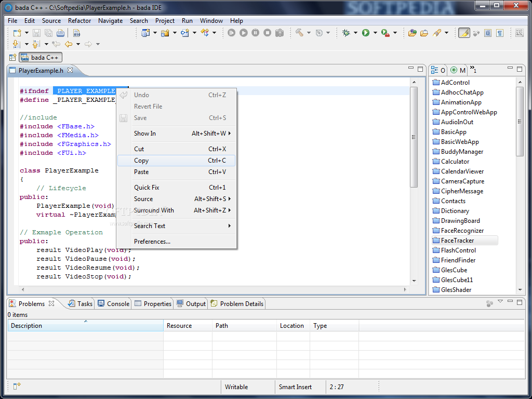Click the far-right toolbar icon
The height and width of the screenshot is (399, 532).
[x=520, y=33]
